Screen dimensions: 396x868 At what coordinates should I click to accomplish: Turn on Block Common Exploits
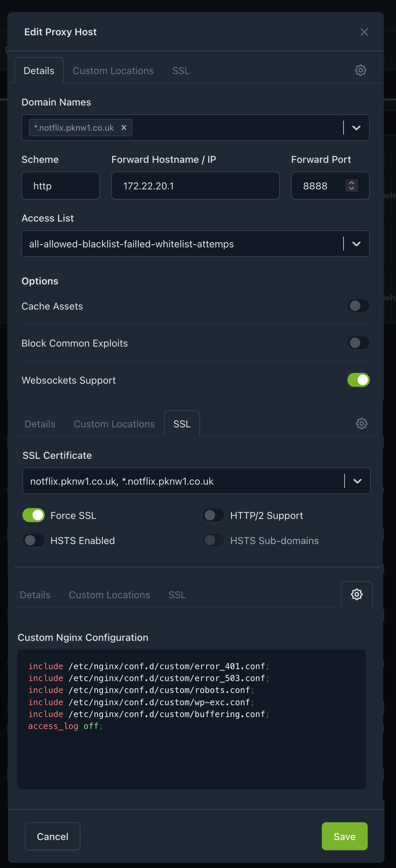358,343
